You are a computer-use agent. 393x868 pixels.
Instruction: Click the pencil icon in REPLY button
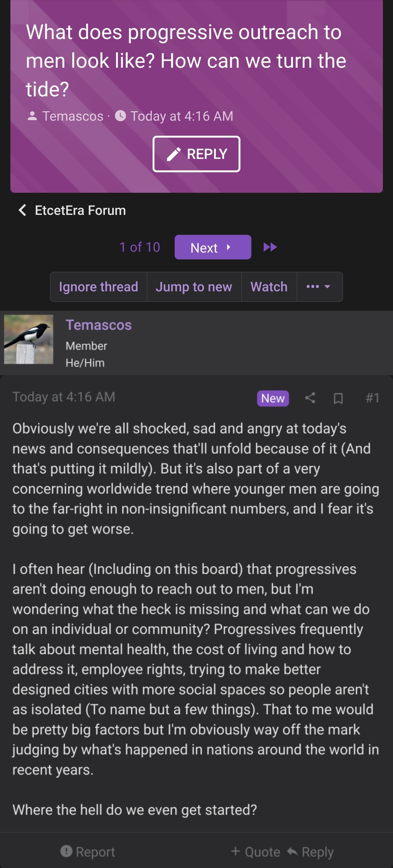pos(174,154)
